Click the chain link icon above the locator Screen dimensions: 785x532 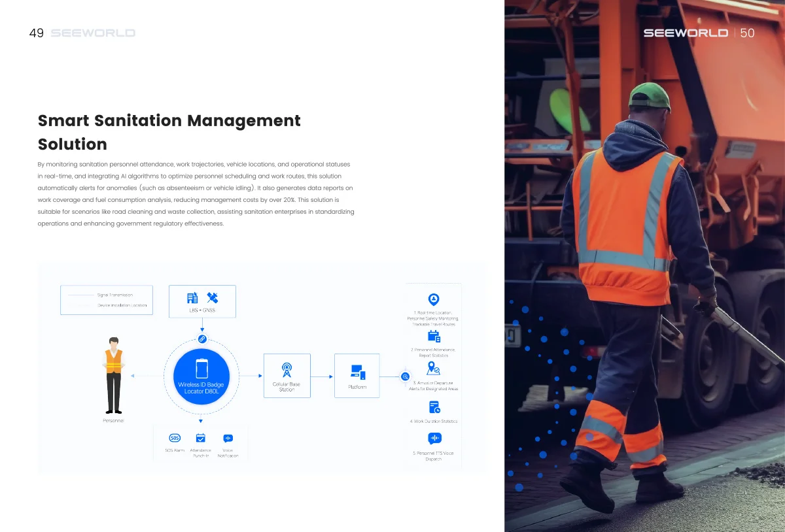(202, 339)
